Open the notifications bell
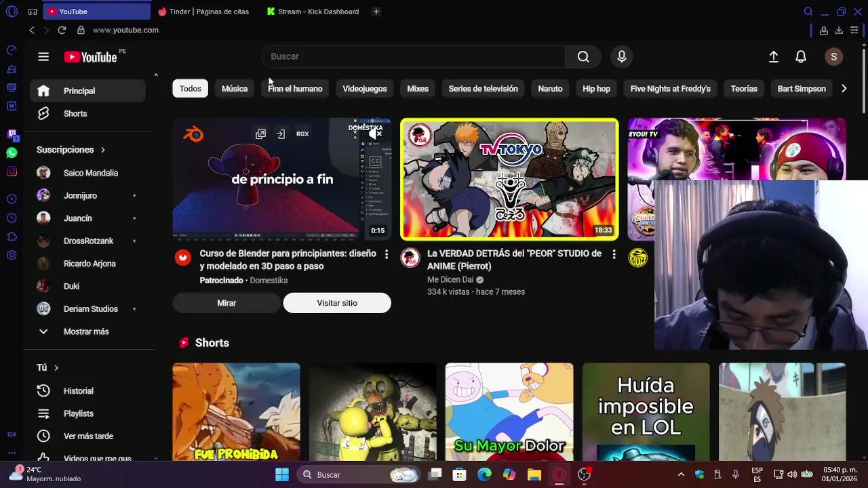 (801, 57)
